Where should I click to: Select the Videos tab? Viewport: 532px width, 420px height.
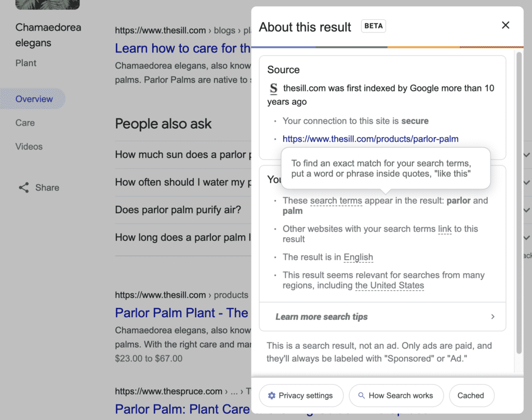(x=29, y=147)
